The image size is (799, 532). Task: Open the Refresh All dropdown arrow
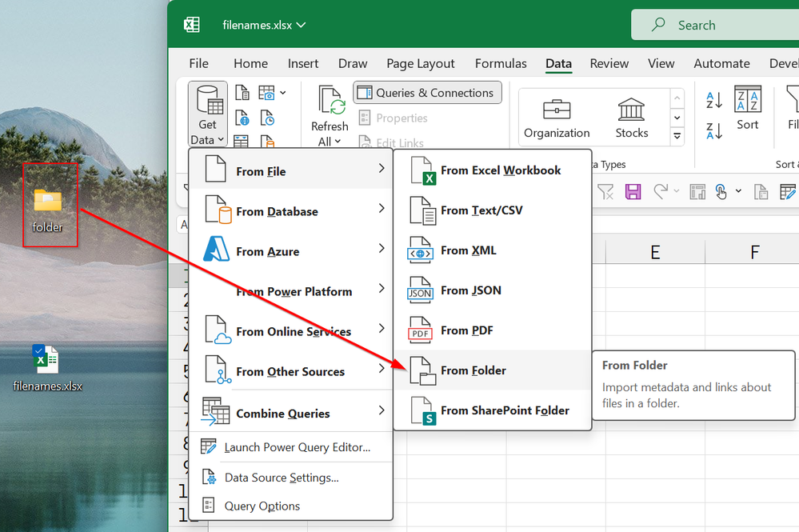338,141
